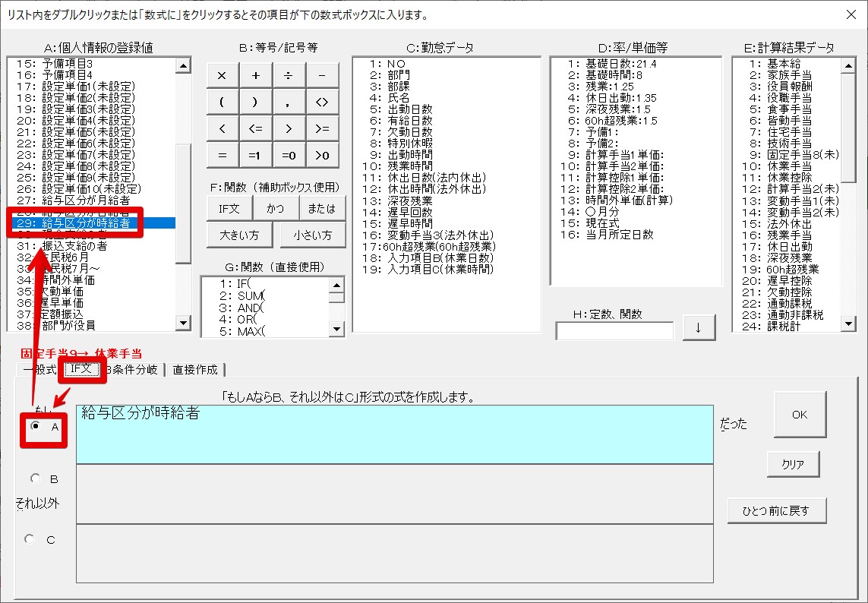Click the down arrow button beside constant box
868x603 pixels.
699,329
